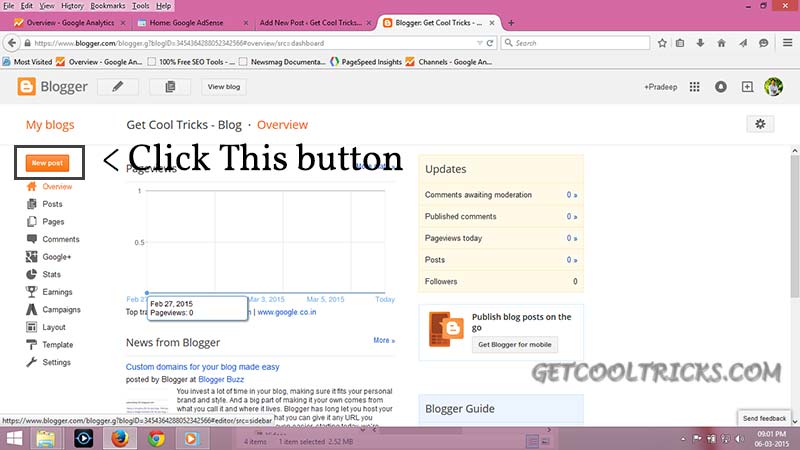Click the Windows Start button
Viewport: 800px width, 450px height.
coord(14,439)
